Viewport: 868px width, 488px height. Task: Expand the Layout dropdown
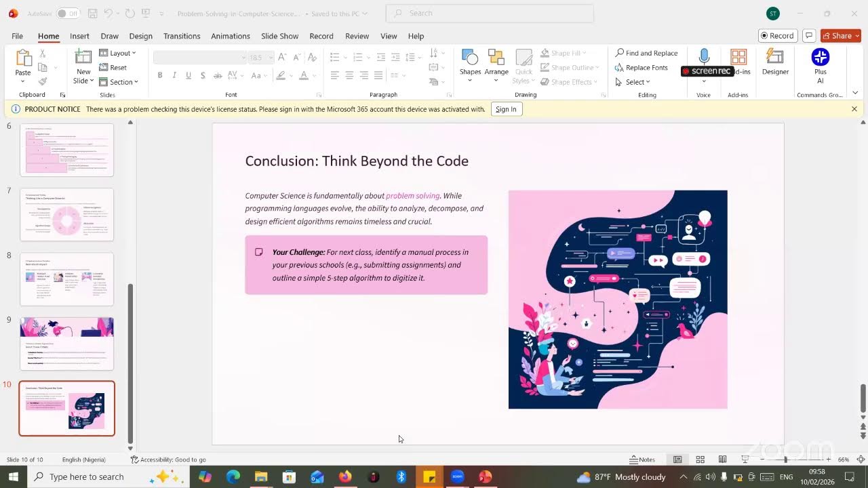pos(118,53)
